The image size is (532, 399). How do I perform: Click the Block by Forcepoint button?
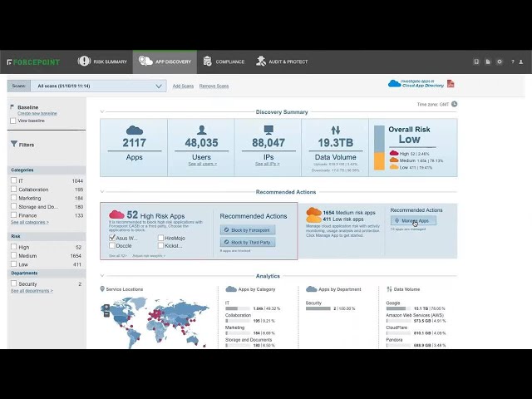point(248,230)
